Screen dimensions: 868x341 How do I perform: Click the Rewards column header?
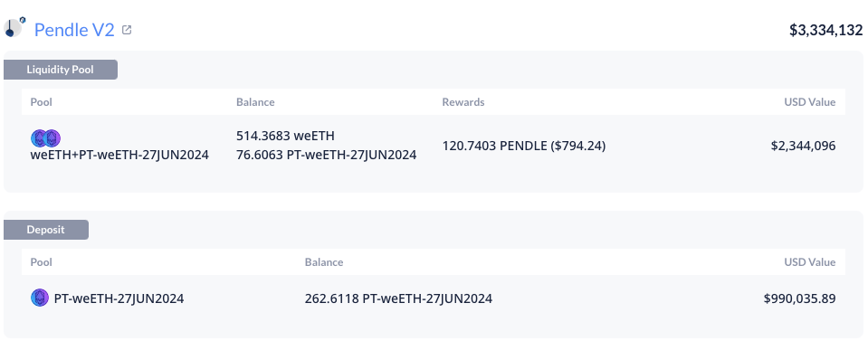[463, 102]
